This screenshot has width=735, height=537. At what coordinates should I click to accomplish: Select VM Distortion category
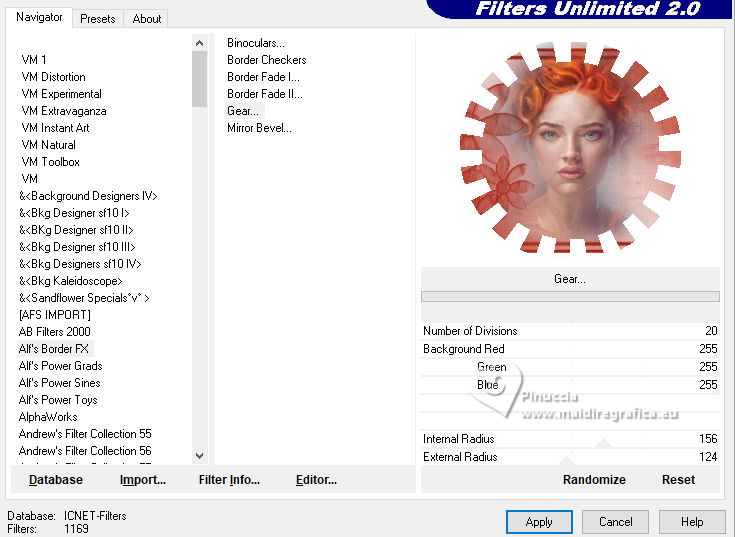tap(53, 77)
